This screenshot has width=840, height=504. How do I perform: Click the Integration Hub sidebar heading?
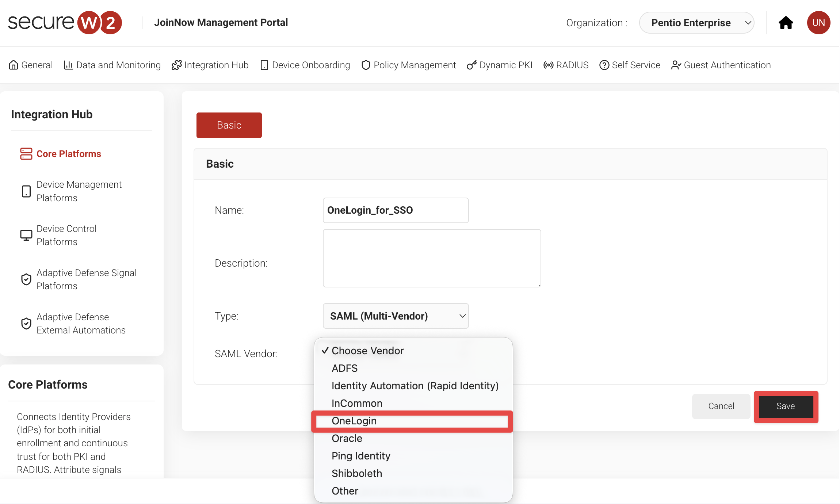pyautogui.click(x=52, y=114)
